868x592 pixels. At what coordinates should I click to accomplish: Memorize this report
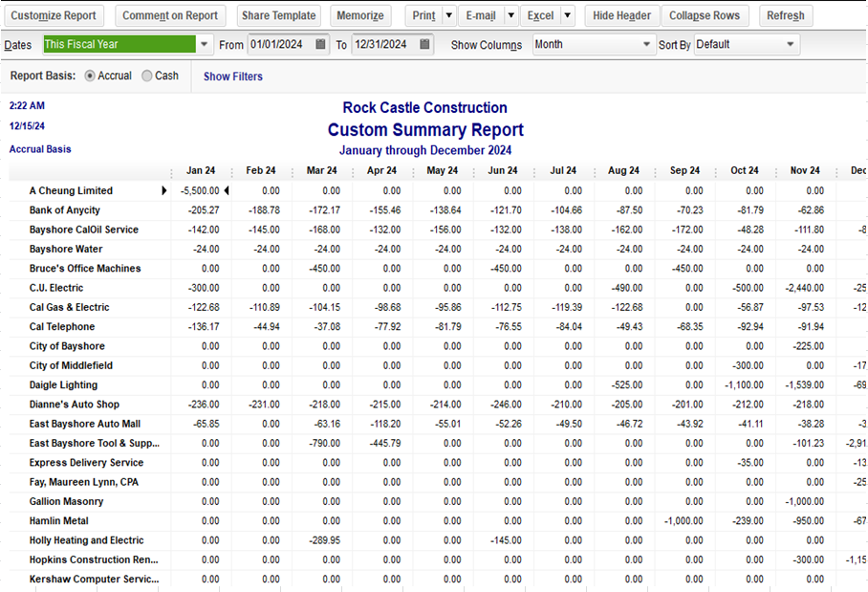[x=360, y=16]
